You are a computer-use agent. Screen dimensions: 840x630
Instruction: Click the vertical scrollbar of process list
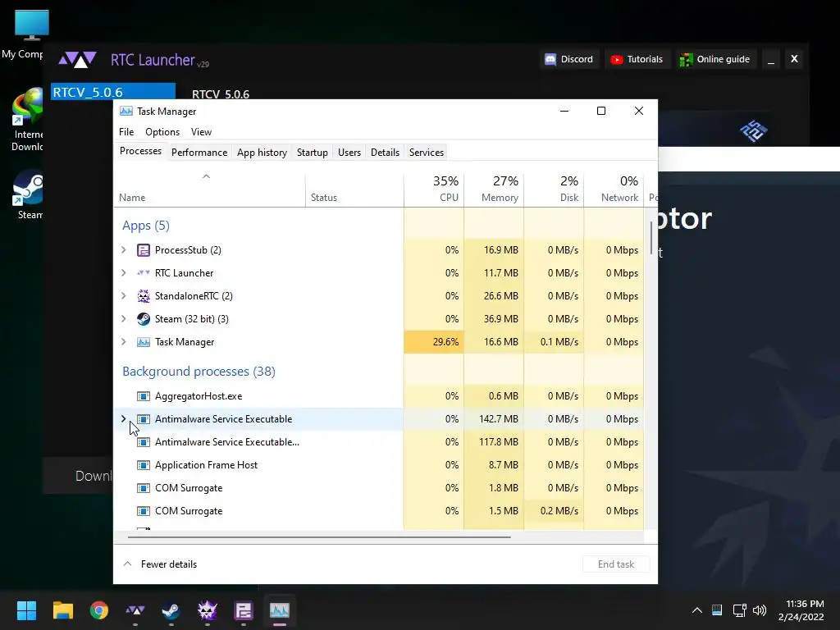point(651,239)
